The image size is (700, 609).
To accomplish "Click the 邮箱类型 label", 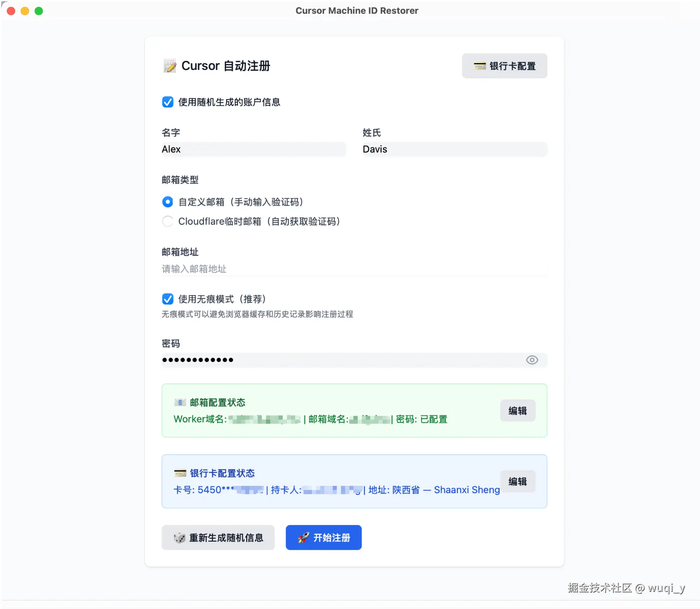I will [x=180, y=180].
